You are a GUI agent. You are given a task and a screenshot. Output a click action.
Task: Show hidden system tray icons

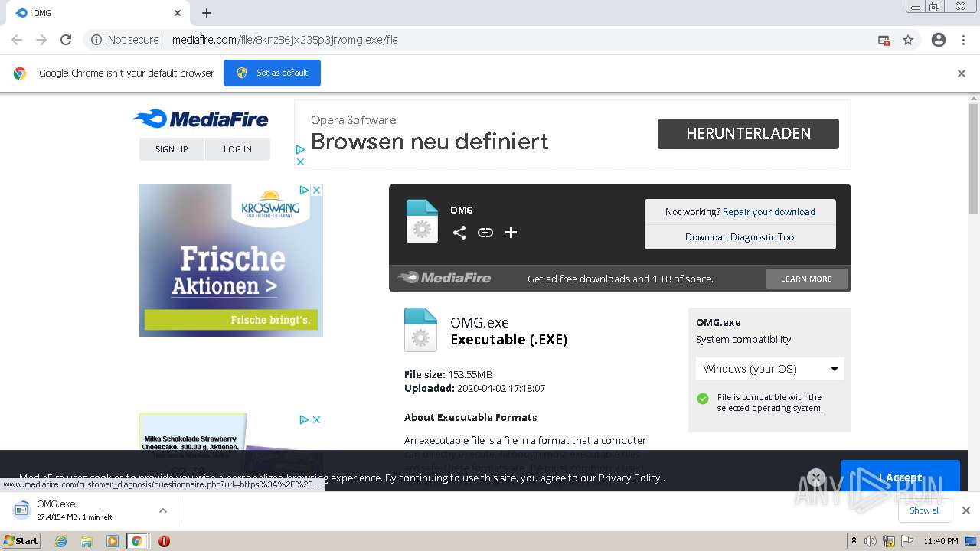pos(854,541)
